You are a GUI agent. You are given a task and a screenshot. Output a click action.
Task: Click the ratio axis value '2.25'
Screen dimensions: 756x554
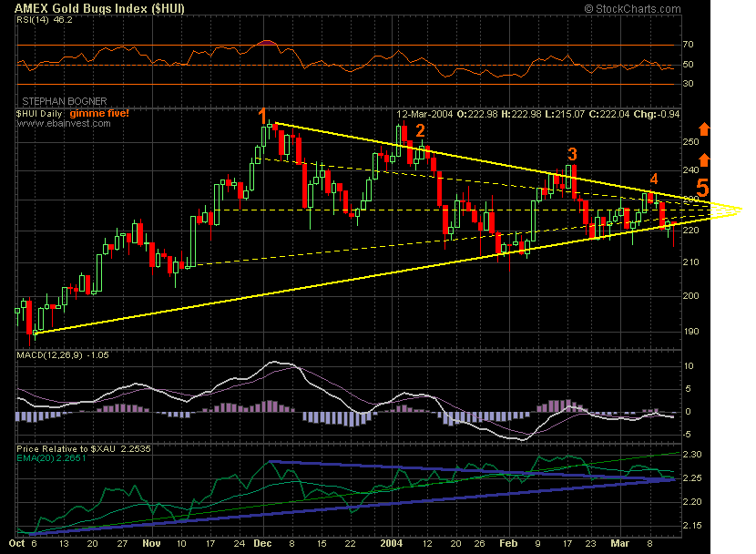coord(692,478)
